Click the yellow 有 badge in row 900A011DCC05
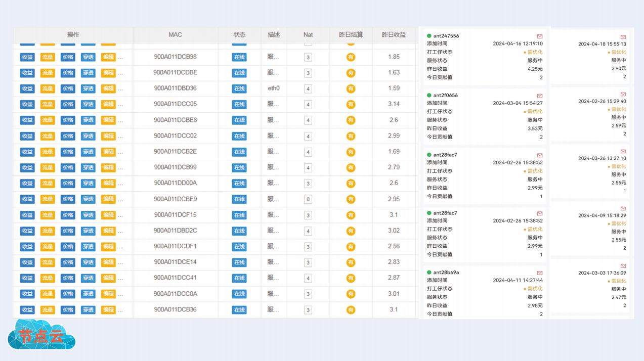The width and height of the screenshot is (644, 361). pos(351,105)
